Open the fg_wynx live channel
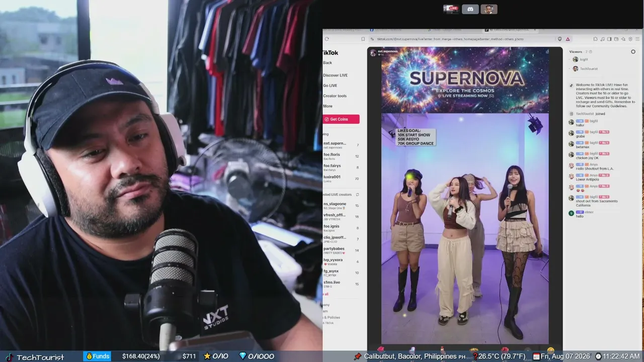This screenshot has width=644, height=362. point(341,273)
